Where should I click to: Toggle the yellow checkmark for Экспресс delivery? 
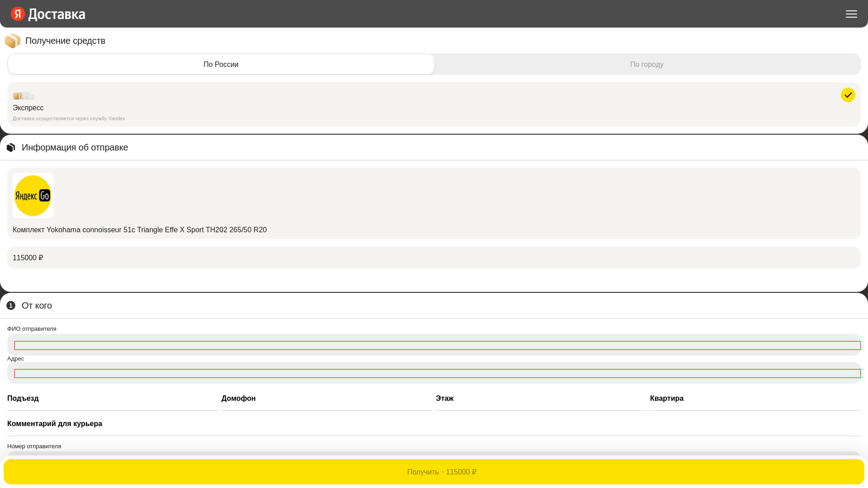tap(848, 95)
